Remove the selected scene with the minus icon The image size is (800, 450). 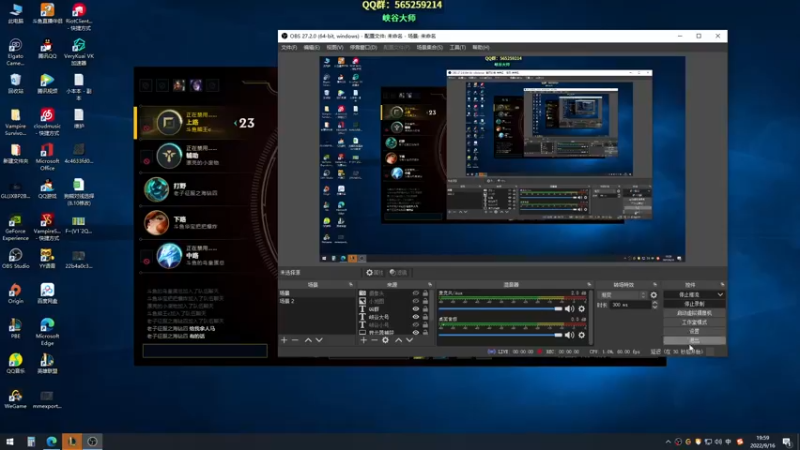pyautogui.click(x=295, y=340)
